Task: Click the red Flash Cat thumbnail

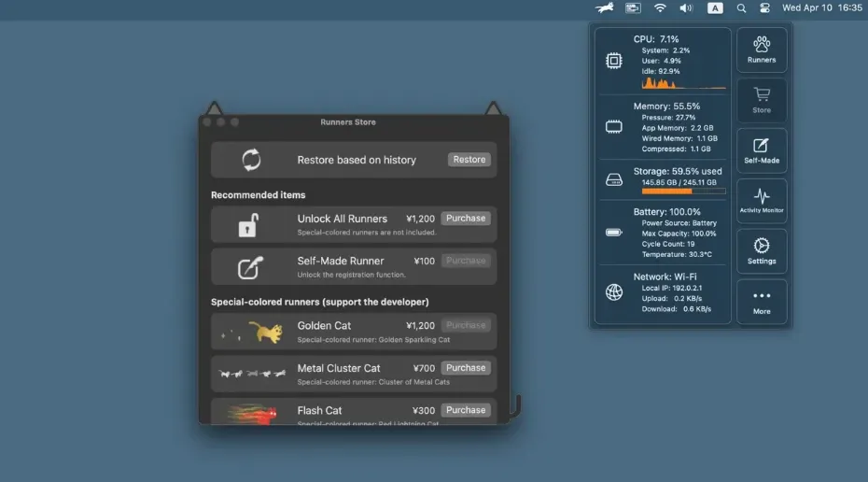Action: (x=252, y=414)
